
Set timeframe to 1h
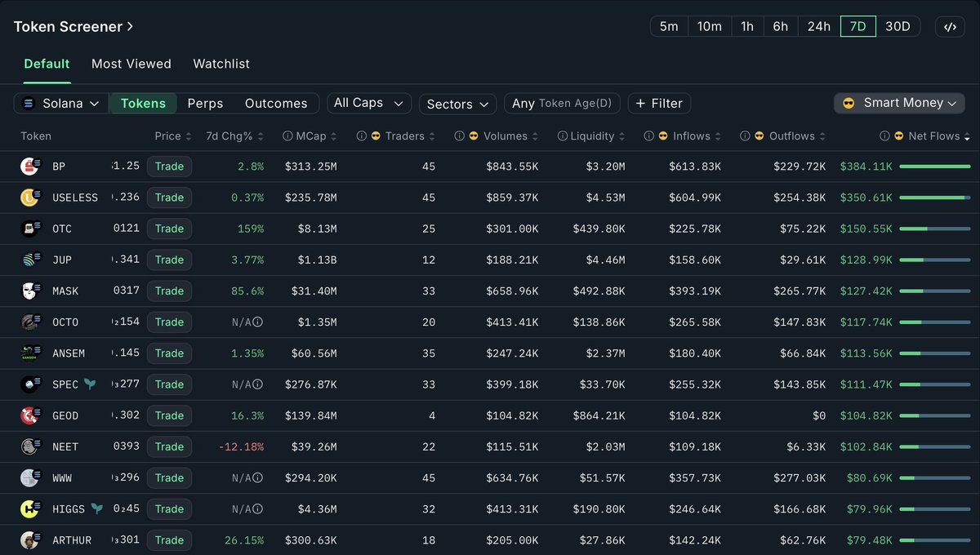747,26
